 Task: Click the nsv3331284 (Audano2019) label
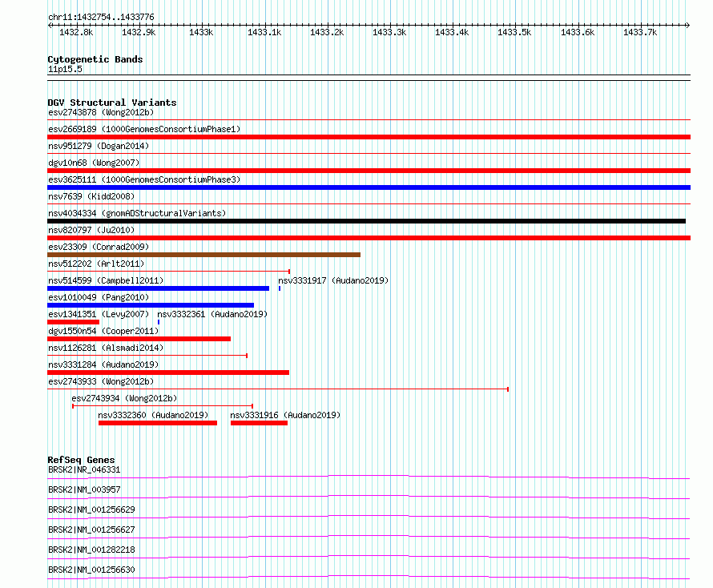click(x=103, y=364)
